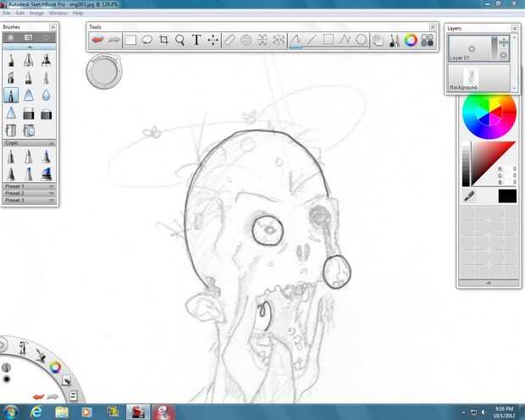The width and height of the screenshot is (525, 420).
Task: Open the color wheel icon in Tools
Action: pos(411,40)
